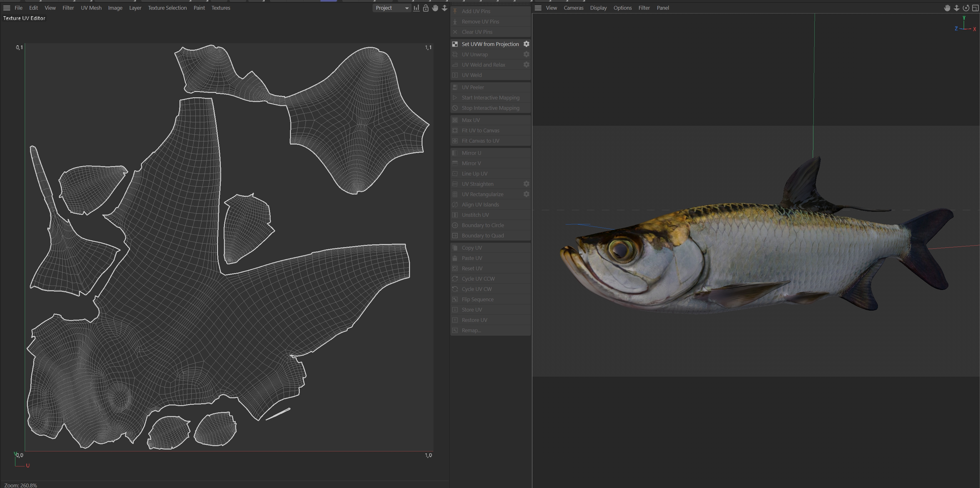Toggle the 3D viewport maximize layout icon
980x488 pixels.
coord(975,8)
